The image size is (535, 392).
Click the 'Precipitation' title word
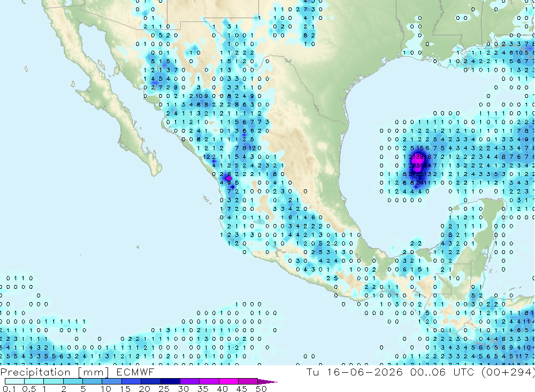pyautogui.click(x=35, y=372)
